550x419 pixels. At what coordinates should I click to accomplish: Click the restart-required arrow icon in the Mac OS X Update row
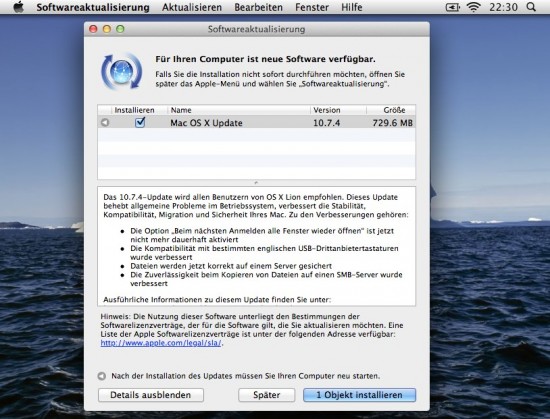[x=105, y=122]
